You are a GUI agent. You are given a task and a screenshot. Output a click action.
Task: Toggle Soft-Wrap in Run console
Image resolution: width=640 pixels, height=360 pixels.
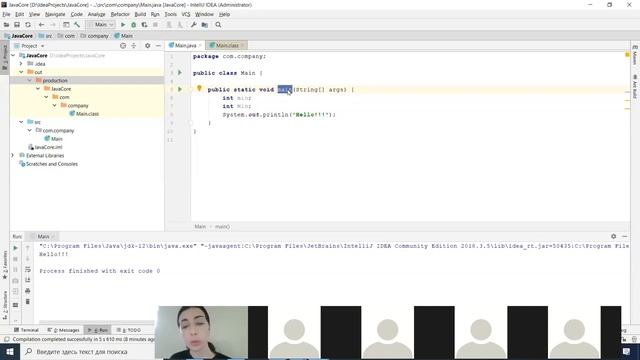(28, 269)
